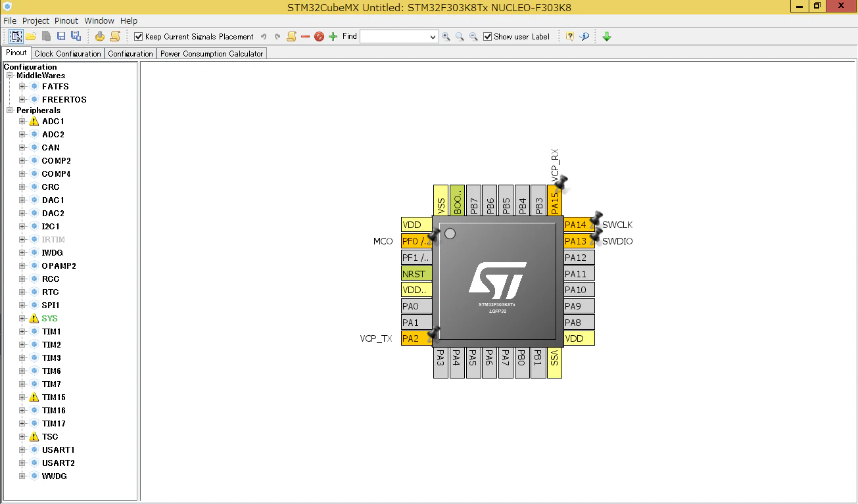Click the green plus icon in the toolbar

[x=333, y=37]
